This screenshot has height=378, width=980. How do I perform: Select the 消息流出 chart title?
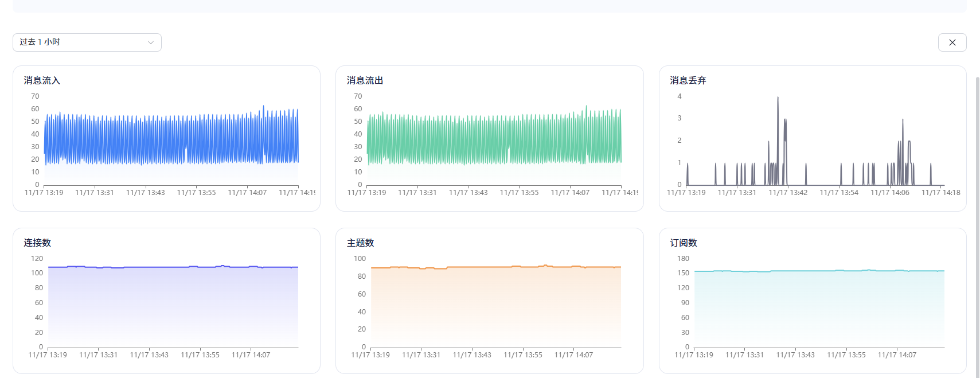click(365, 81)
